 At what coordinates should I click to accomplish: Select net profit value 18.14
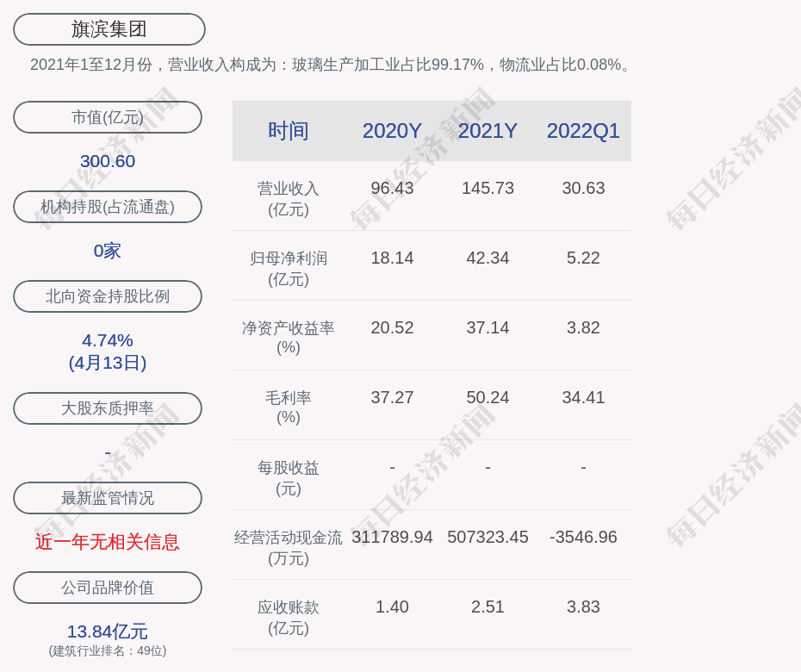click(x=392, y=258)
